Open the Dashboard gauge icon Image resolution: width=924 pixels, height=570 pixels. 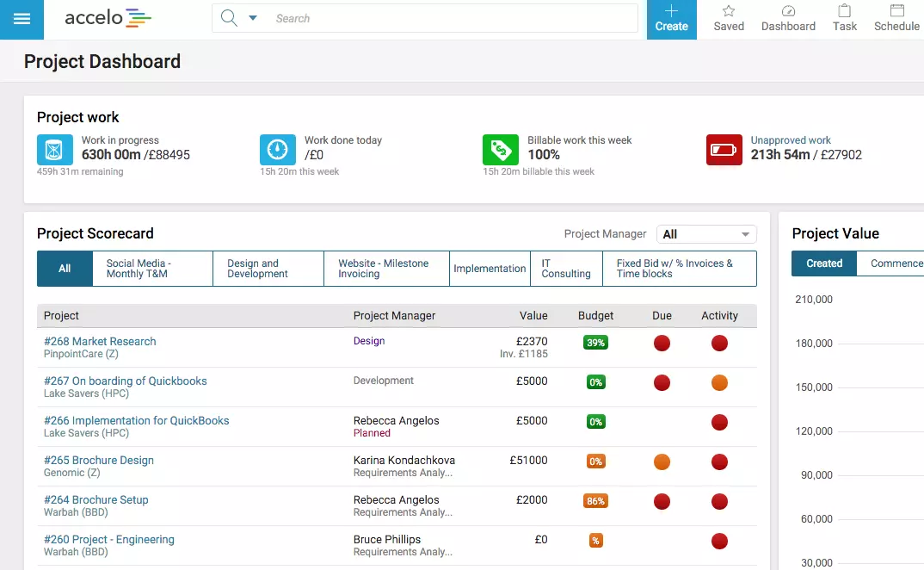(788, 11)
